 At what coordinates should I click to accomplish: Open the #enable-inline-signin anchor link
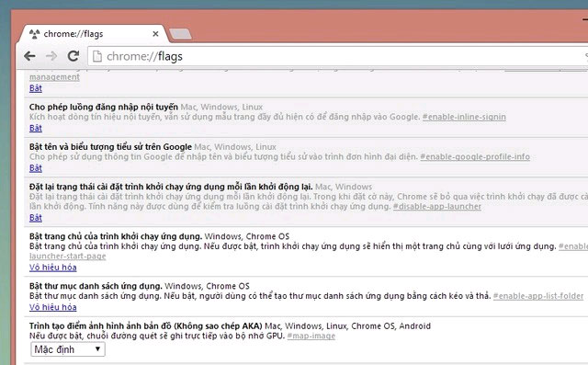(x=464, y=117)
